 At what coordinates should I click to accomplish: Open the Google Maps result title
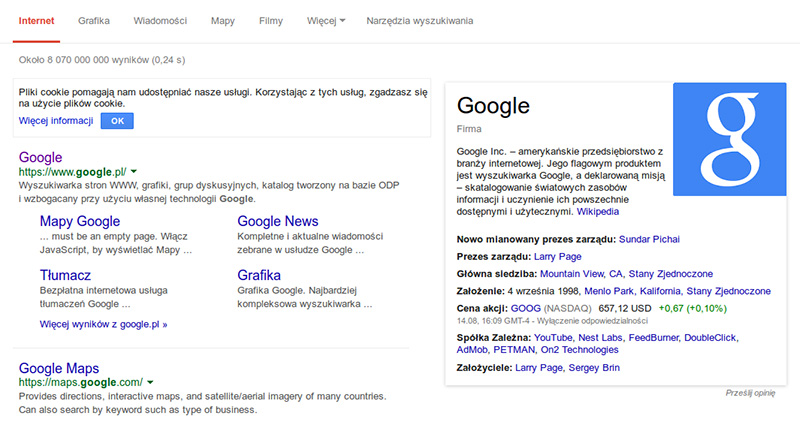(59, 368)
